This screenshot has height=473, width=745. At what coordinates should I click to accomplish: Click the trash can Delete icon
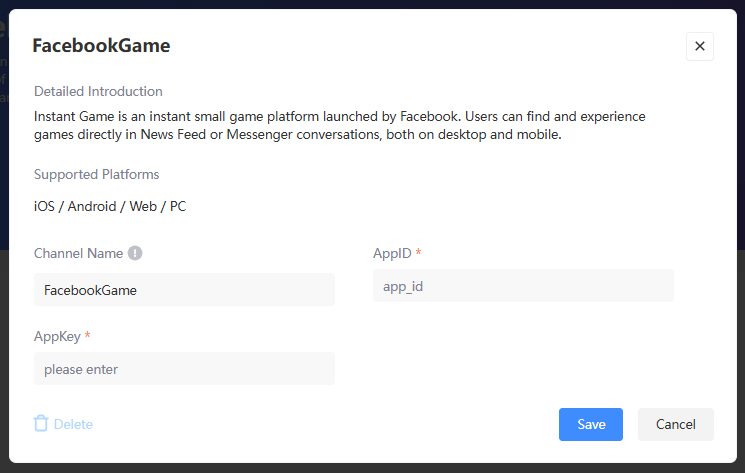[x=41, y=423]
